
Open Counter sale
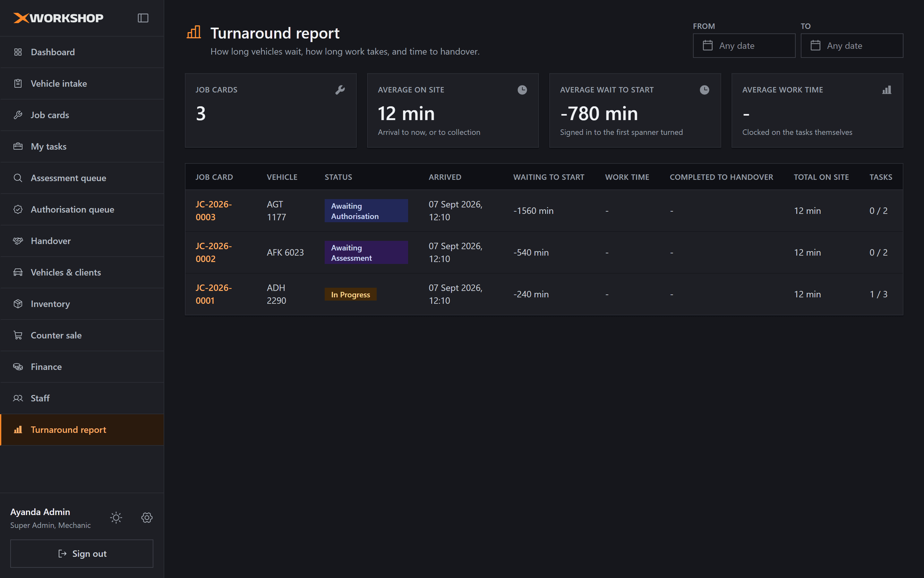coord(82,335)
